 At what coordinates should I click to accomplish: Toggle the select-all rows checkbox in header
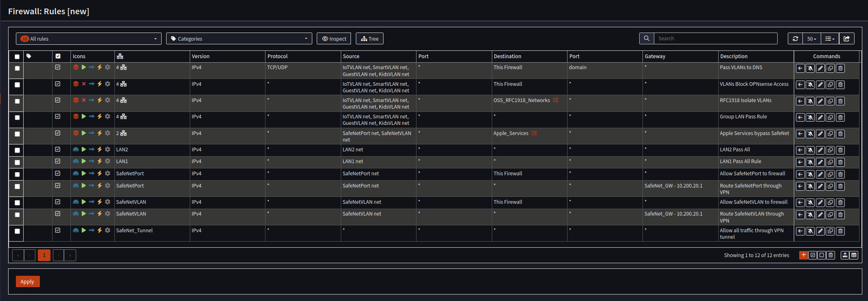pyautogui.click(x=17, y=57)
